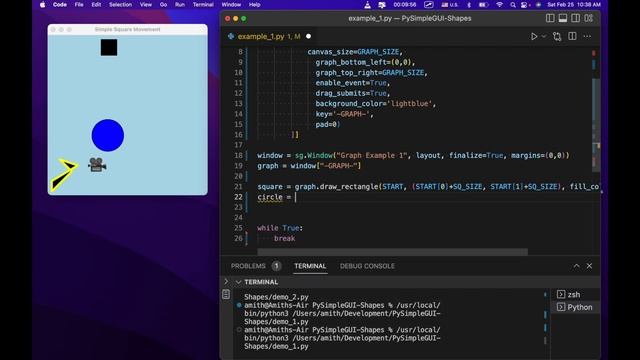This screenshot has width=640, height=360.
Task: Expand the arrow left of TERMINAL header
Action: (x=227, y=282)
